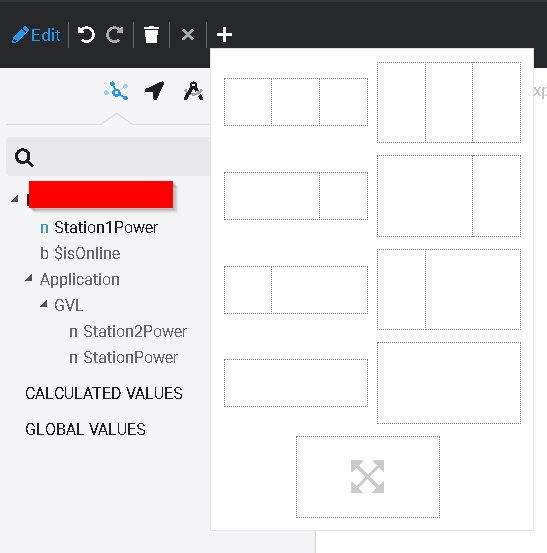Click the trash delete icon

pyautogui.click(x=151, y=35)
